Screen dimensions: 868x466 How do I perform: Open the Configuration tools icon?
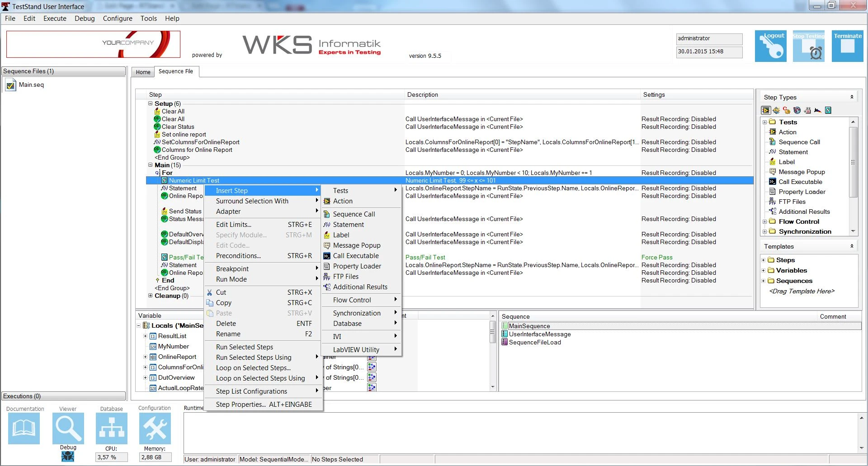(x=155, y=428)
